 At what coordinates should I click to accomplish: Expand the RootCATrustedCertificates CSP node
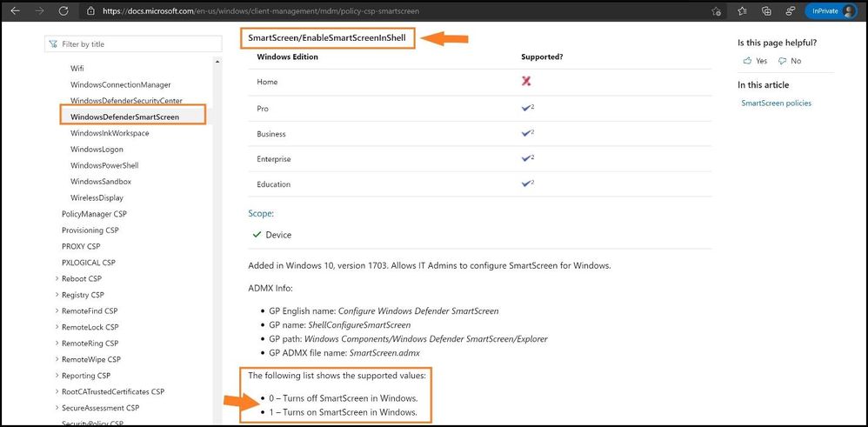click(57, 391)
